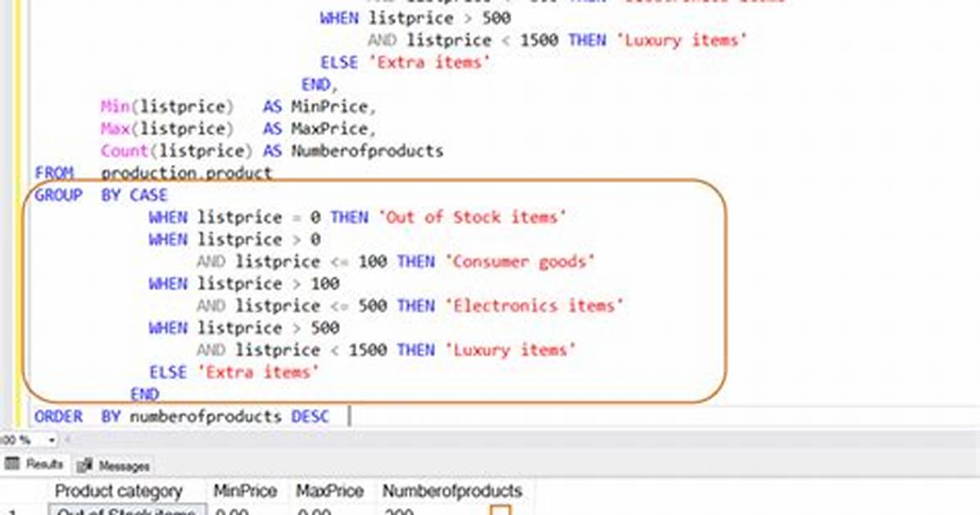Click the Numberofproducts alias after Count(listprice) AS

pos(367,151)
